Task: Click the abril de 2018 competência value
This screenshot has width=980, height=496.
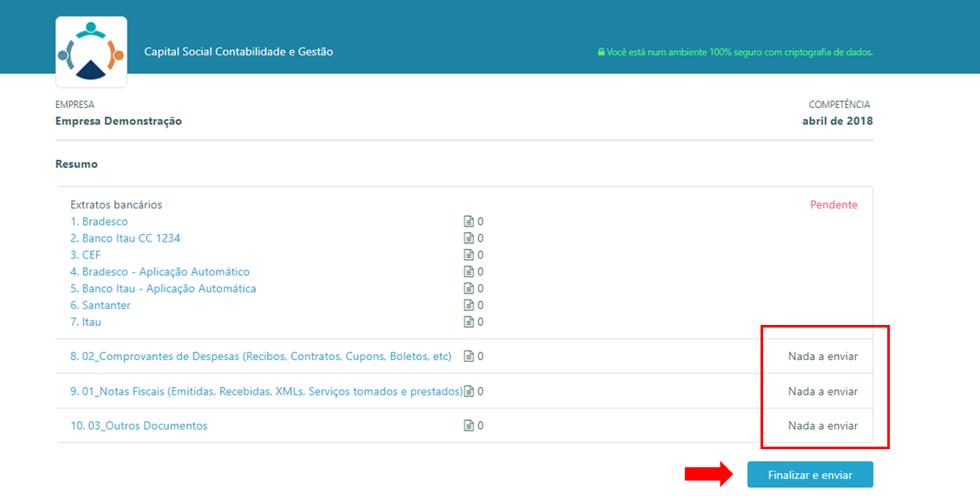Action: click(837, 121)
